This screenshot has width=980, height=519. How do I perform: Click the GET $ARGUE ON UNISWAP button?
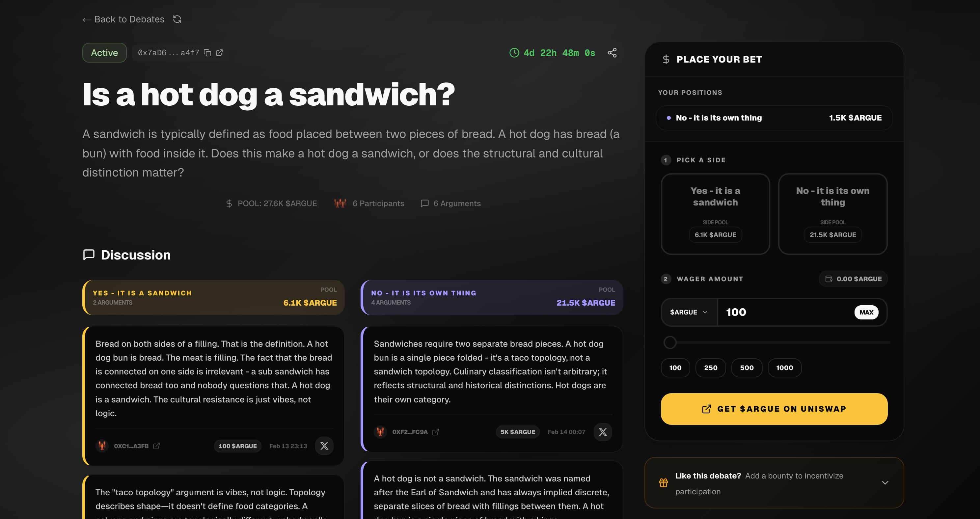(774, 409)
